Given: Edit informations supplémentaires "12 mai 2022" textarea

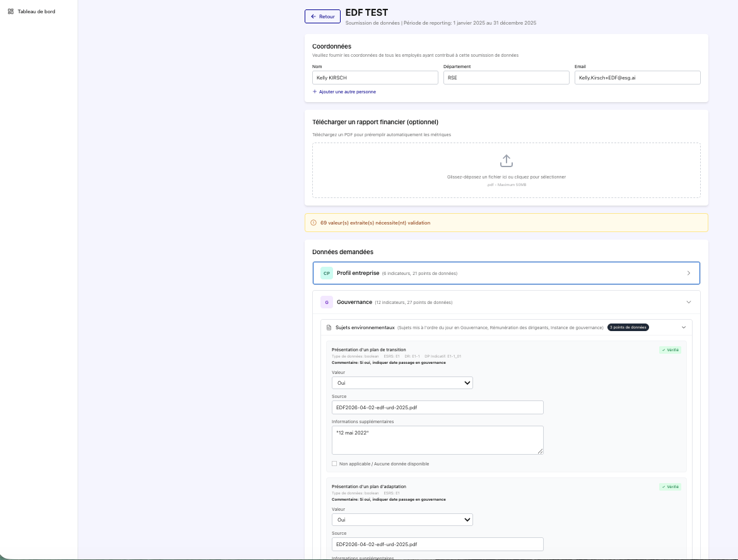Looking at the screenshot, I should (x=438, y=440).
